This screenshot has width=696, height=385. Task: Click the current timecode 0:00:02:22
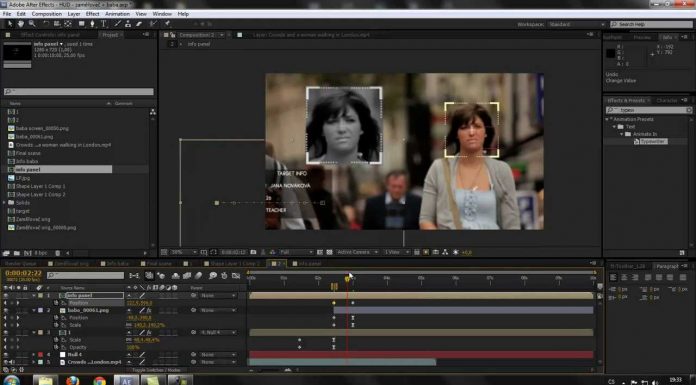point(23,273)
